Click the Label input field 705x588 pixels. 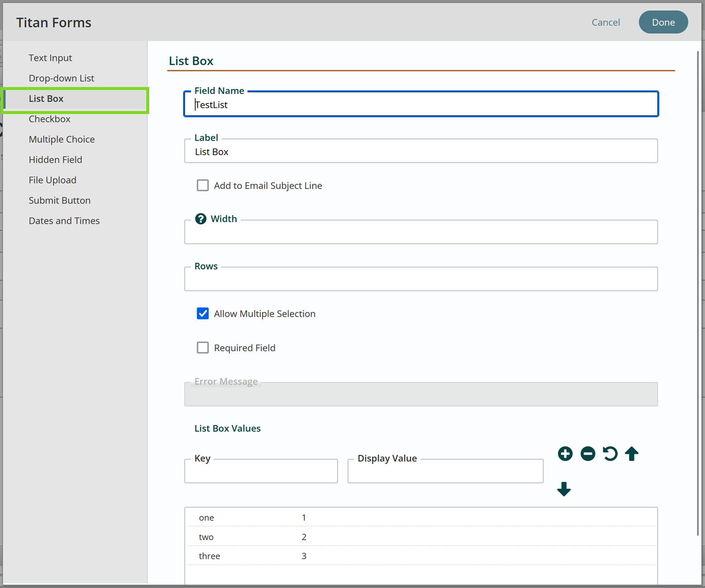[421, 151]
